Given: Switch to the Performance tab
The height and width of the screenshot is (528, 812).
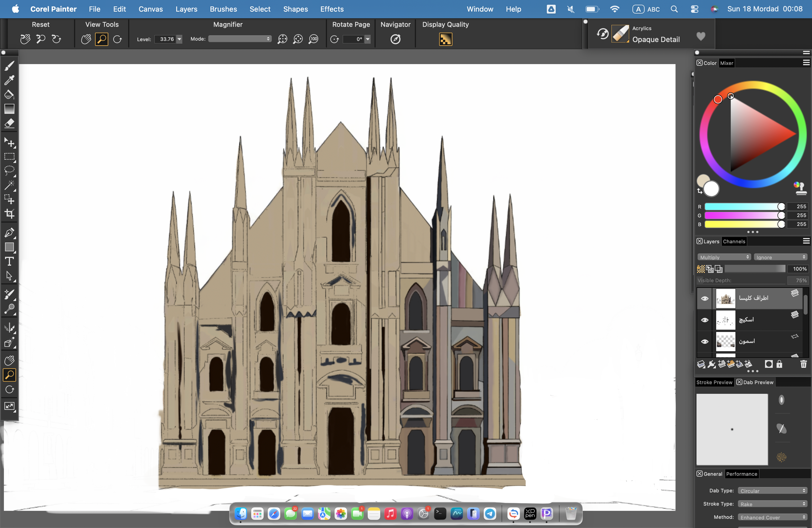Looking at the screenshot, I should [x=742, y=474].
